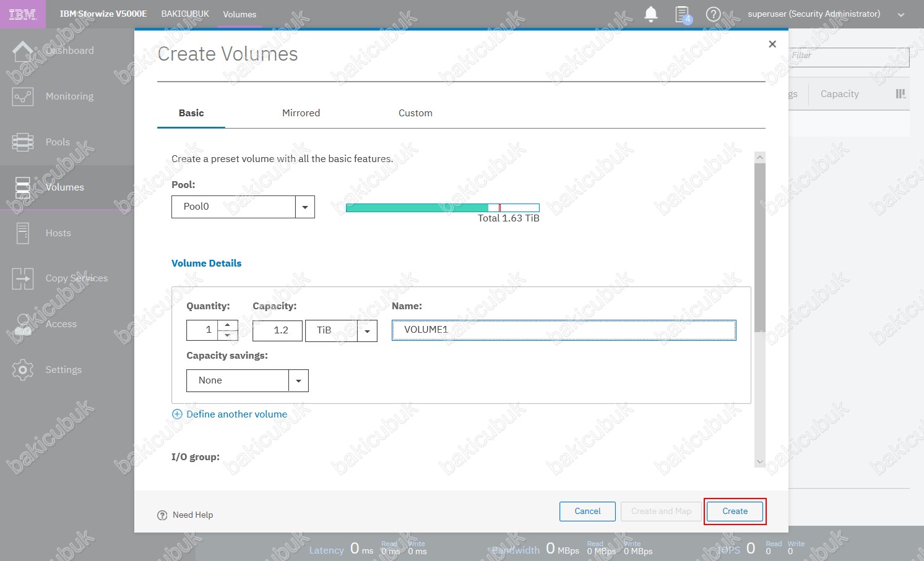Open the running tasks clipboard icon
The image size is (924, 561).
[x=683, y=14]
